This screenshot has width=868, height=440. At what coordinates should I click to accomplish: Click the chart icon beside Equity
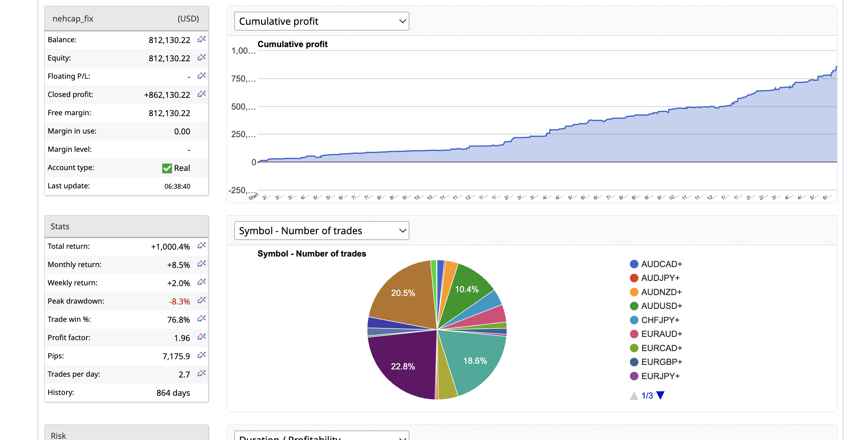202,58
